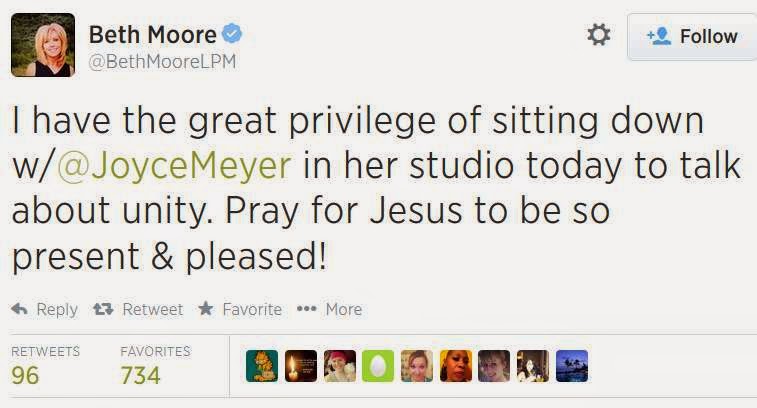This screenshot has height=408, width=757.
Task: Click the Follow button
Action: (x=692, y=37)
